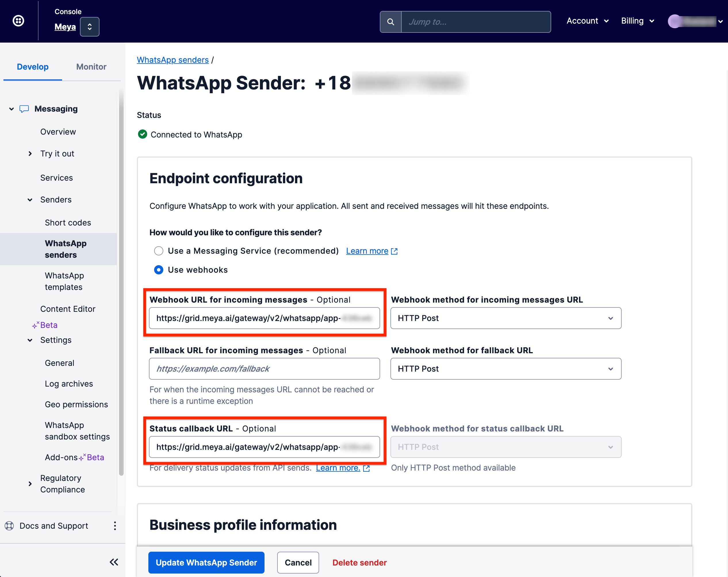Click the Messaging chat bubble icon
The width and height of the screenshot is (728, 577).
point(24,109)
